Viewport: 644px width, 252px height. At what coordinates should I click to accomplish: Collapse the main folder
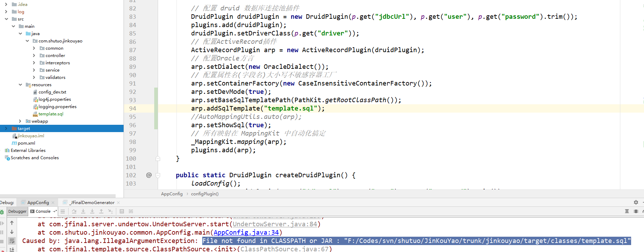tap(13, 26)
